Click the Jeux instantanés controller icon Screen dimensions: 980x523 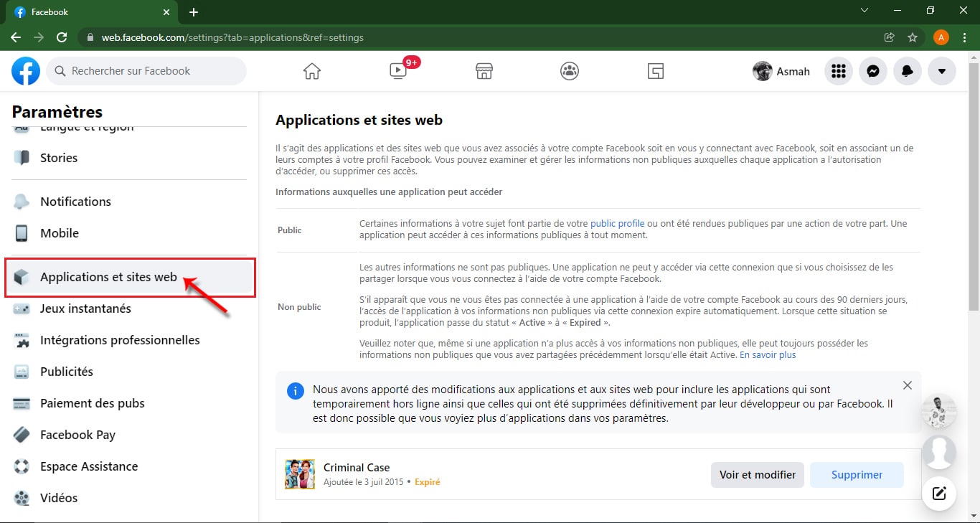click(x=22, y=308)
